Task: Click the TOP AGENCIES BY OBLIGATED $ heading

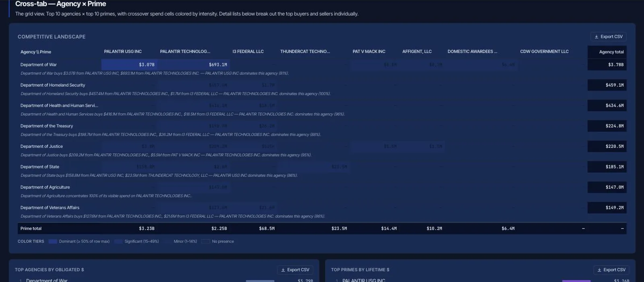Action: point(50,270)
